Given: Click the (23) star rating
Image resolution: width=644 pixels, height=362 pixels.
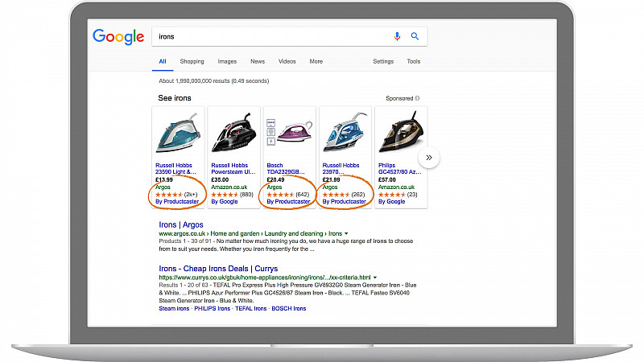Looking at the screenshot, I should 398,195.
